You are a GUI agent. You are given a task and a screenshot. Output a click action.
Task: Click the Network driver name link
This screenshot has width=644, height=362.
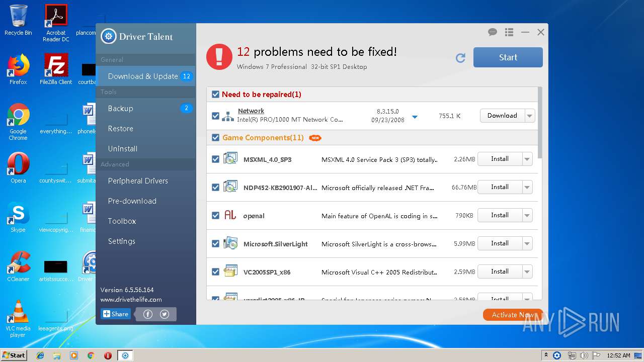click(x=251, y=111)
